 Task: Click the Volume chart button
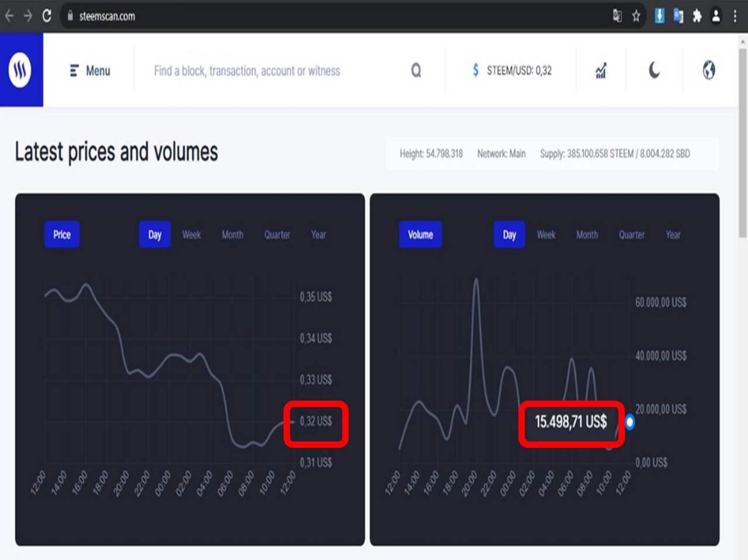coord(421,234)
